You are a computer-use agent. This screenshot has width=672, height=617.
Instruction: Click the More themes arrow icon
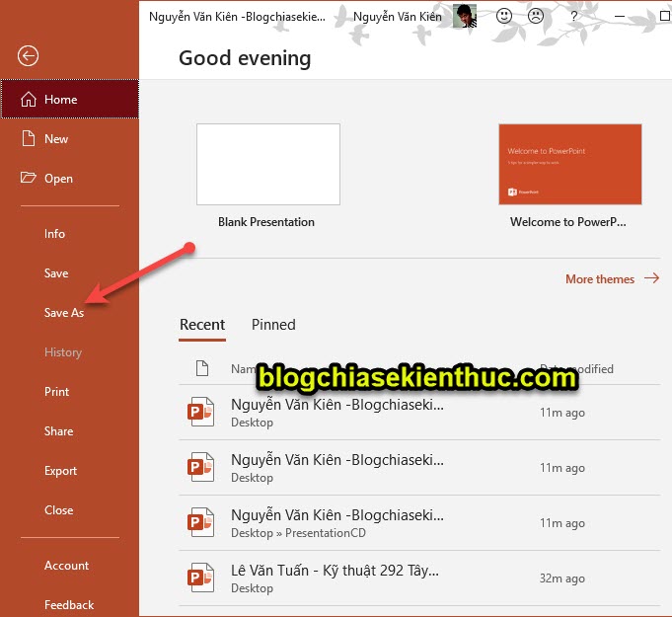click(x=652, y=278)
